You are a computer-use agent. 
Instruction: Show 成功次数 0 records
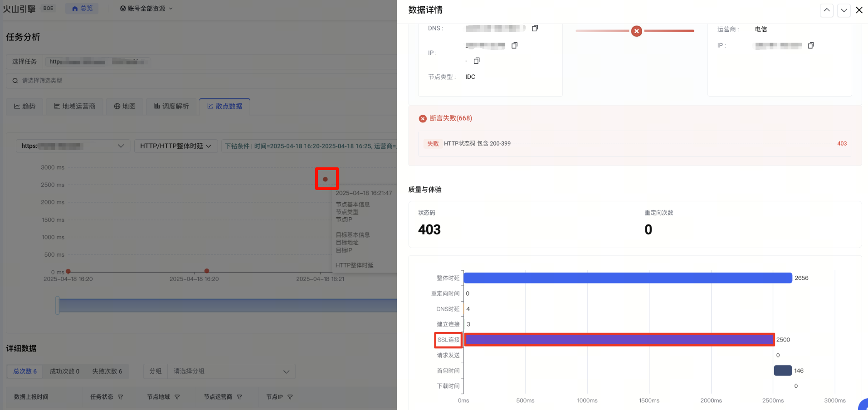click(64, 371)
